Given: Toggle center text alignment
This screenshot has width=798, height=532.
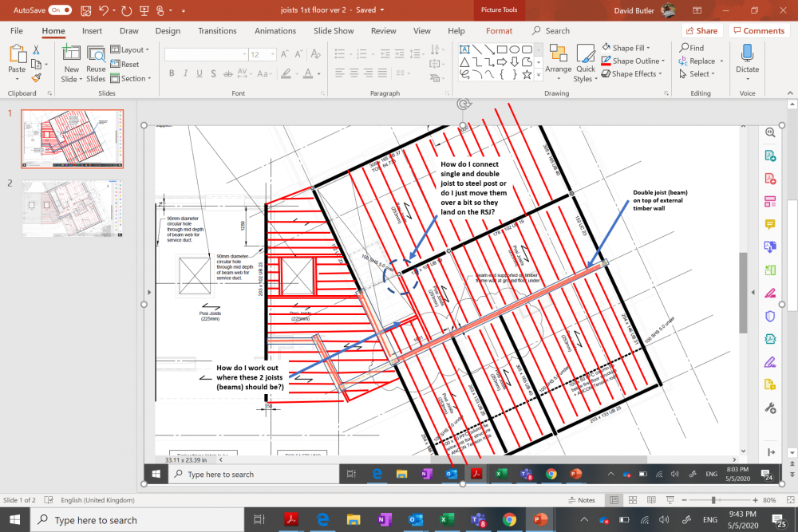Looking at the screenshot, I should click(354, 73).
